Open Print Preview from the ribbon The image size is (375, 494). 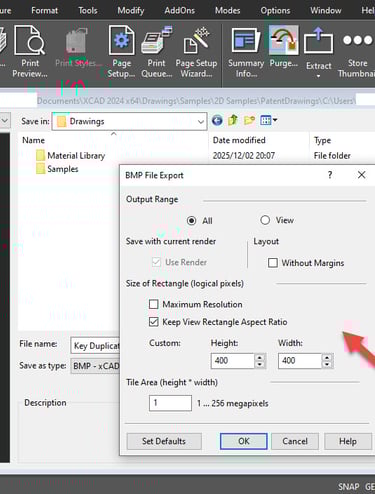[30, 52]
